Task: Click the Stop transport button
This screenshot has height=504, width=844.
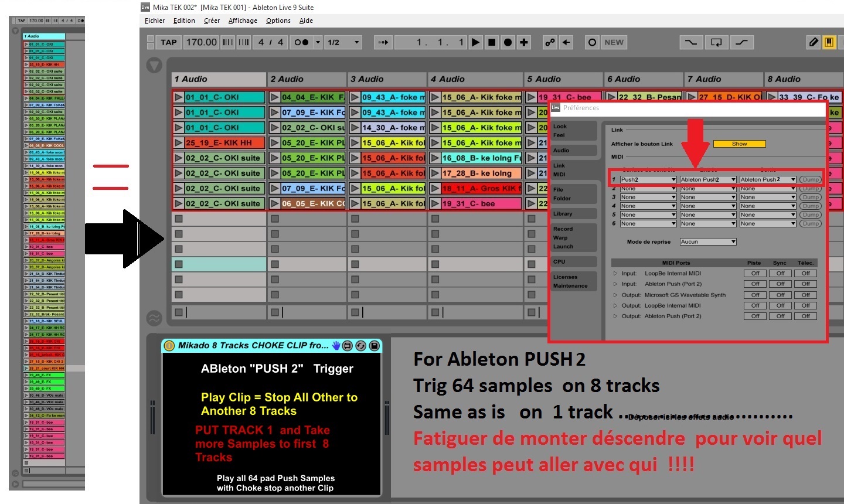Action: point(492,42)
